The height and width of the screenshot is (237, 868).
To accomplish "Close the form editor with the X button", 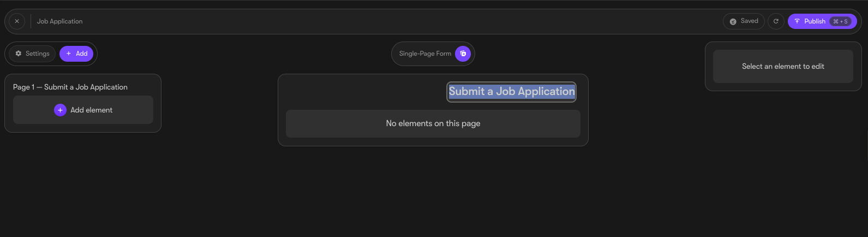I will pyautogui.click(x=17, y=21).
